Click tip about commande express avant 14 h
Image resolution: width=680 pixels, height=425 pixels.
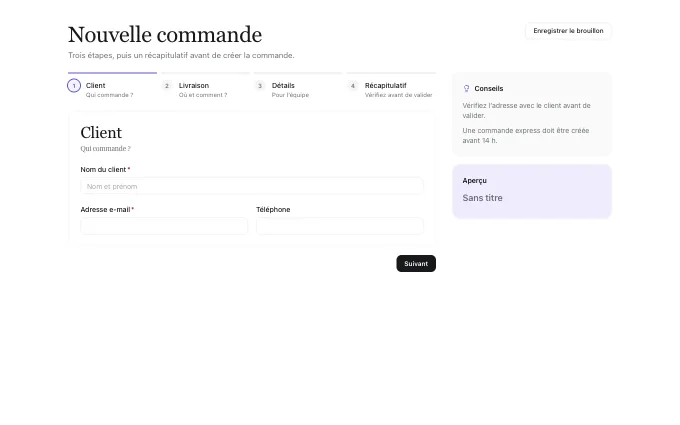click(x=526, y=135)
